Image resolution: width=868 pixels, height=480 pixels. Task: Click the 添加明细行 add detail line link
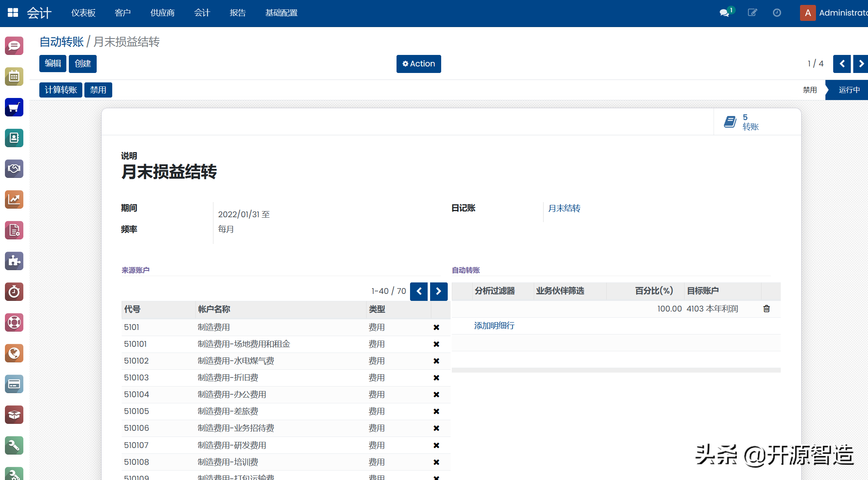494,326
